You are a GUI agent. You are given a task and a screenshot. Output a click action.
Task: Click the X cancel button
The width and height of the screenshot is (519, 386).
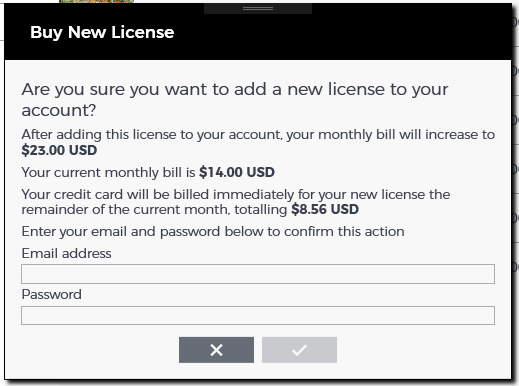[216, 350]
